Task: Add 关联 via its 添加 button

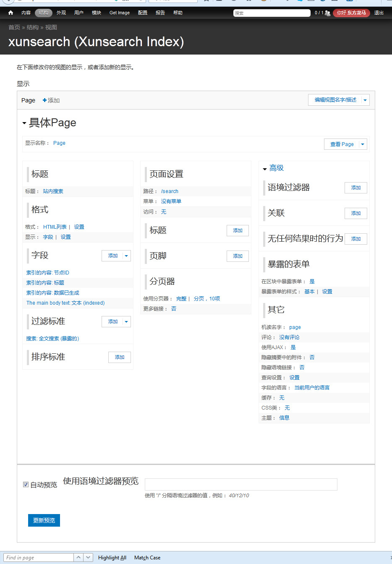Action: coord(356,213)
